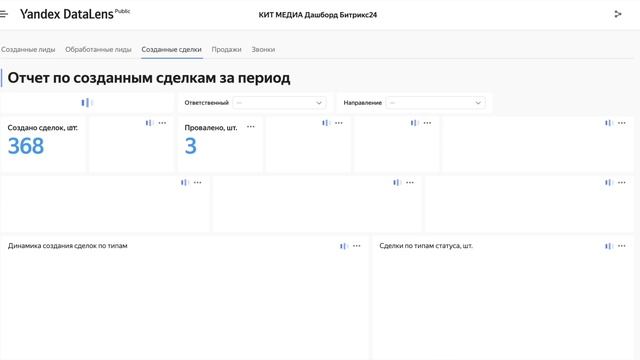640x360 pixels.
Task: Open the hamburger navigation menu
Action: (4, 14)
